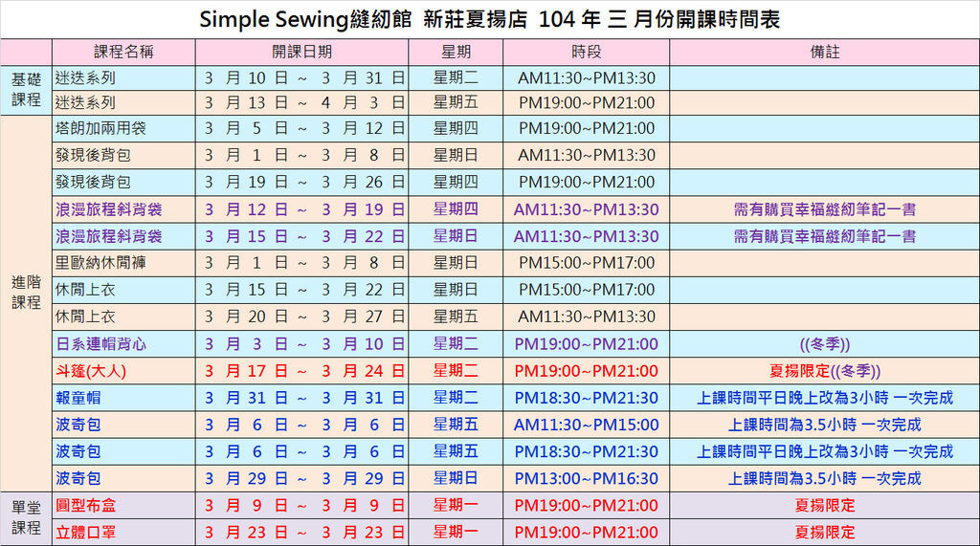This screenshot has height=546, width=980.
Task: Click date range 3月20日~3月27日
Action: [304, 317]
